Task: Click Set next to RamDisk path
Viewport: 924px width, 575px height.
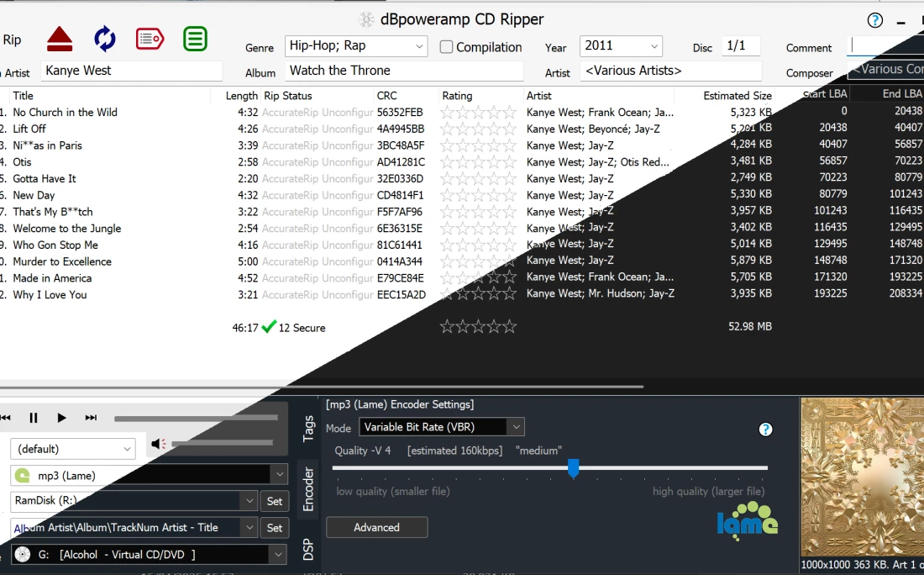Action: (x=275, y=501)
